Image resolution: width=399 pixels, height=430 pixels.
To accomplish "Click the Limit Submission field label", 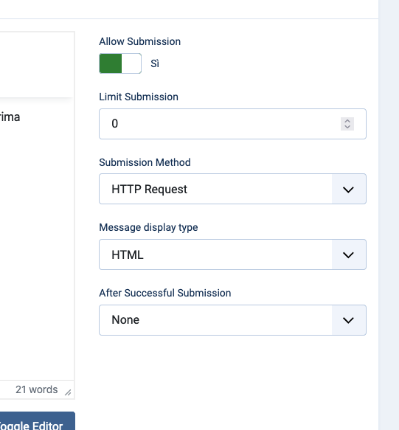I will pos(139,97).
